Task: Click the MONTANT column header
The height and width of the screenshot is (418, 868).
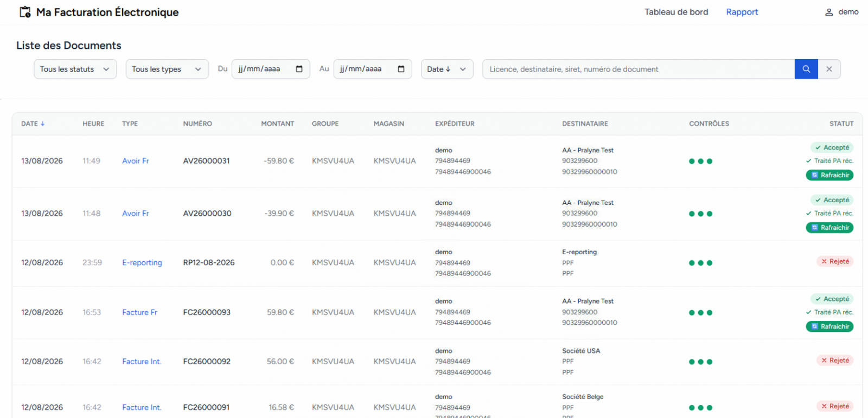Action: 277,124
